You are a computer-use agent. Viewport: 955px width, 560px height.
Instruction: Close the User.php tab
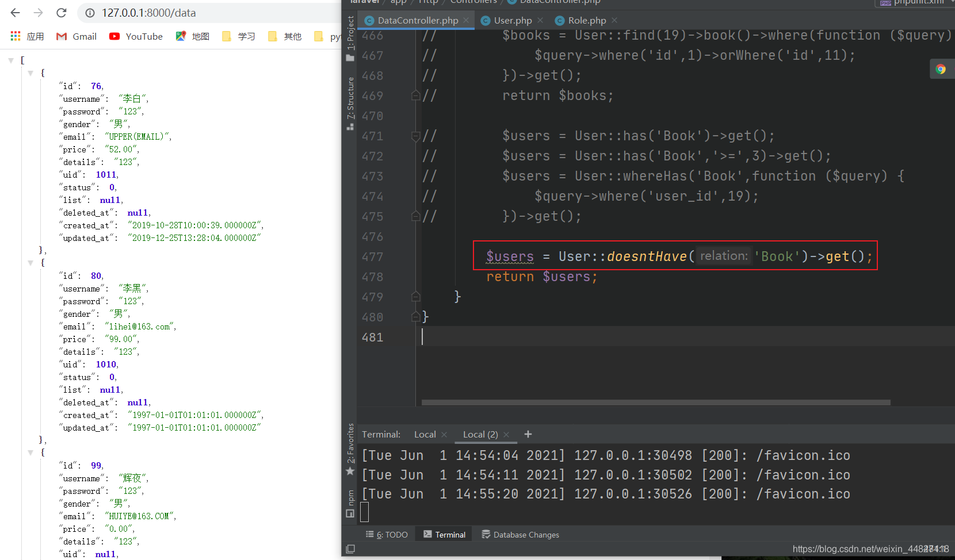click(x=540, y=20)
